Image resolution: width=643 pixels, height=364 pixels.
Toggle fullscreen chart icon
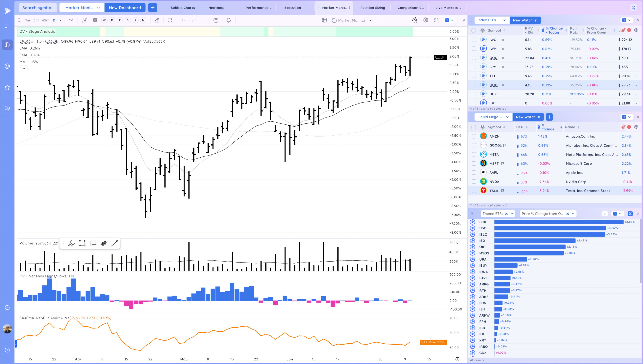(436, 20)
